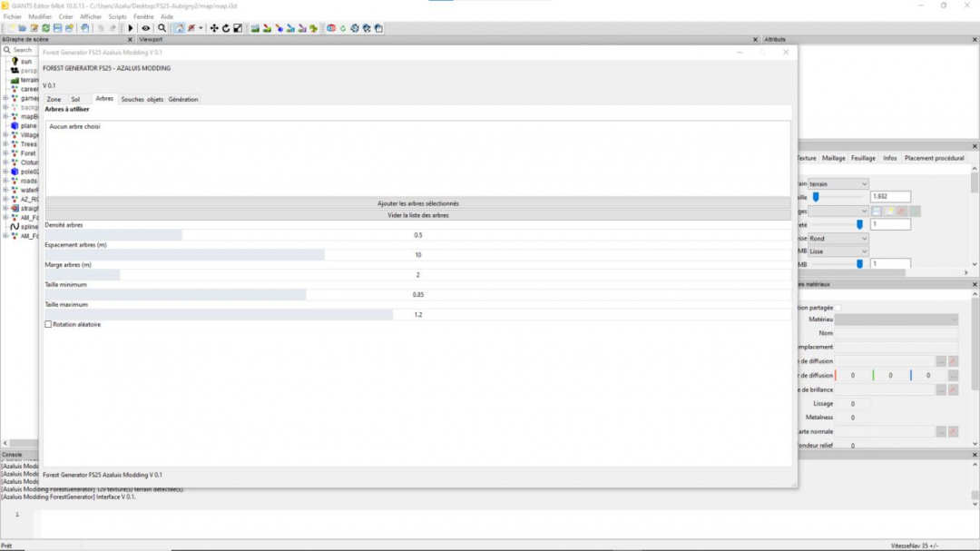Open the Fenêtre menu
Viewport: 980px width, 551px height.
click(x=143, y=17)
